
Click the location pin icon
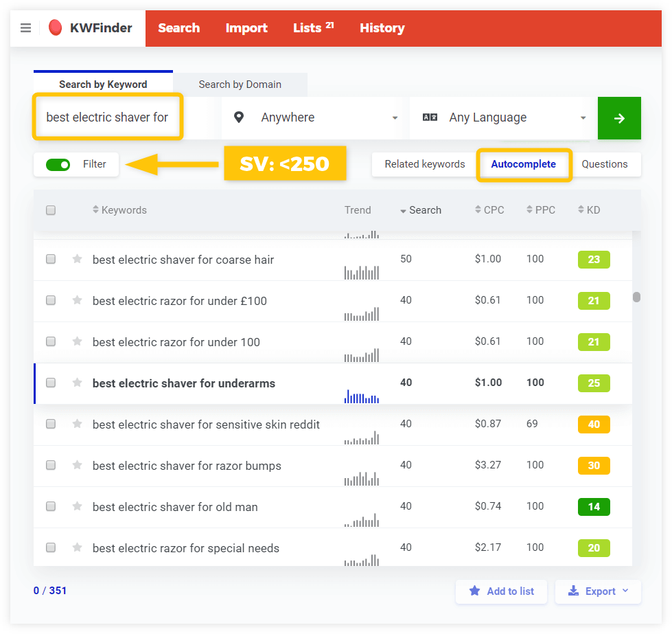(239, 117)
